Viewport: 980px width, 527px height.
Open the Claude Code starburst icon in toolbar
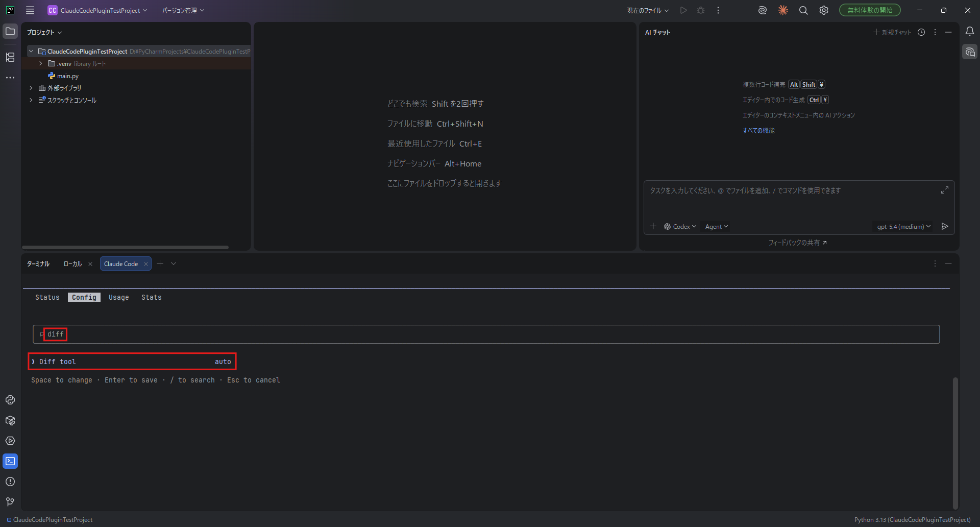(x=782, y=10)
